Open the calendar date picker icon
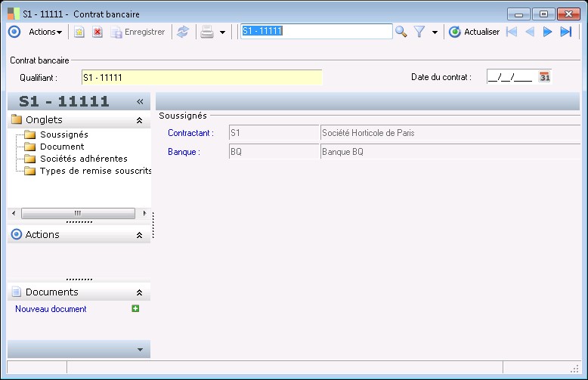This screenshot has width=588, height=380. [544, 77]
